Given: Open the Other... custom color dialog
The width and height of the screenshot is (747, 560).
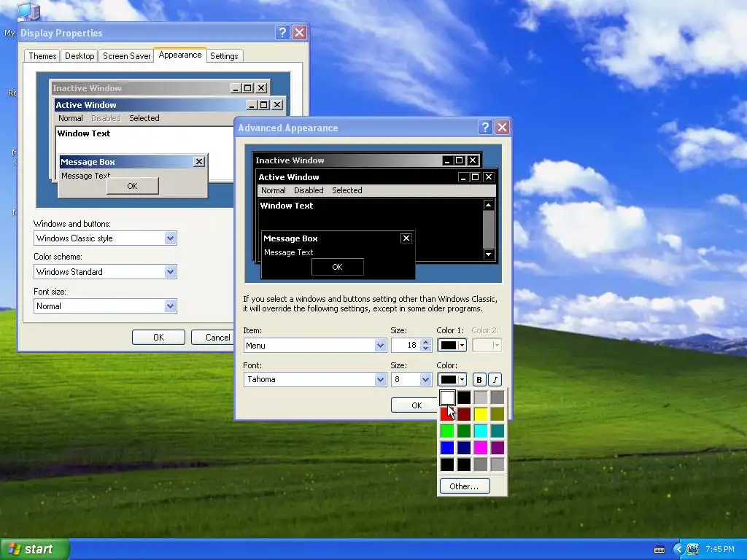Looking at the screenshot, I should coord(465,486).
